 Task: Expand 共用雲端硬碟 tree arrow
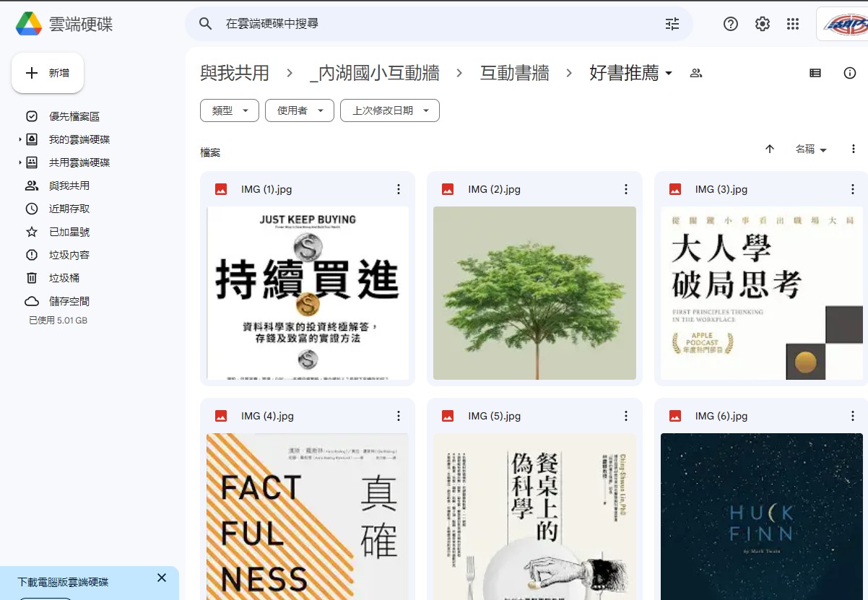click(x=20, y=162)
